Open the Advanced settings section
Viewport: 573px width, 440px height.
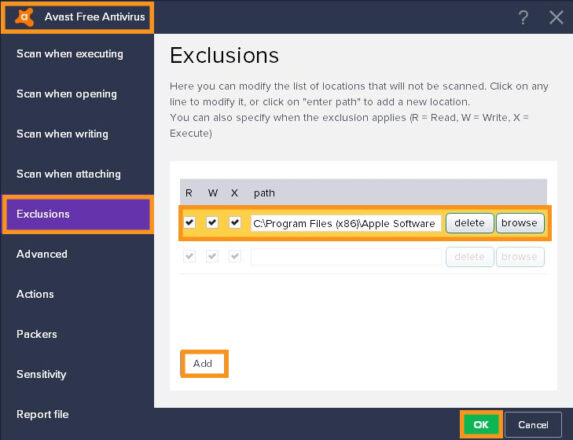[42, 254]
